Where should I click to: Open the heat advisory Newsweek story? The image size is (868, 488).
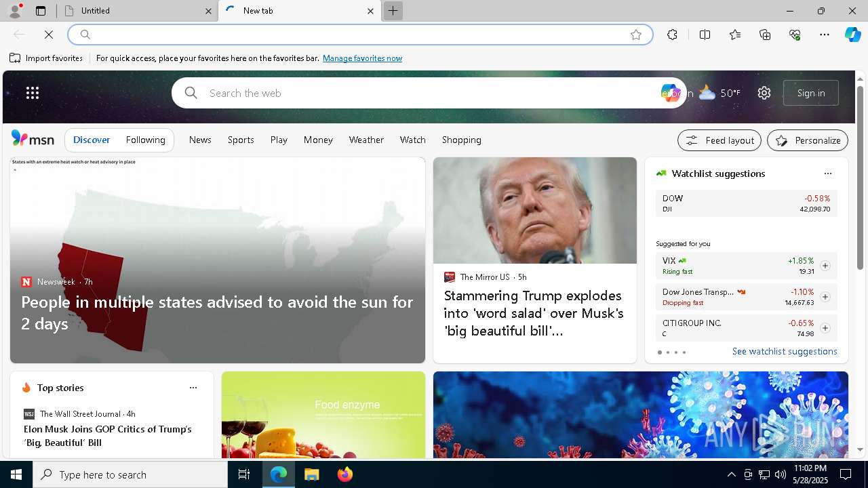(x=218, y=260)
